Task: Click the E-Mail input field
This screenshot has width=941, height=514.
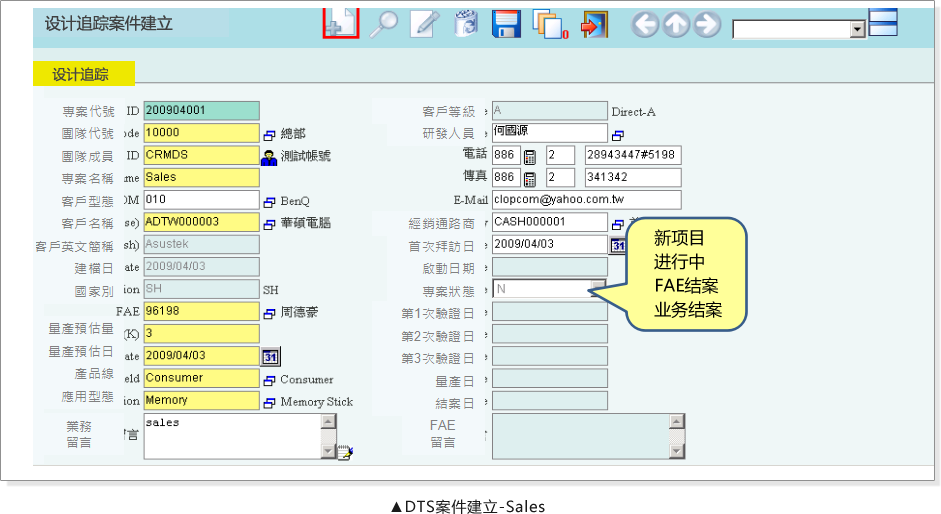Action: pyautogui.click(x=586, y=199)
